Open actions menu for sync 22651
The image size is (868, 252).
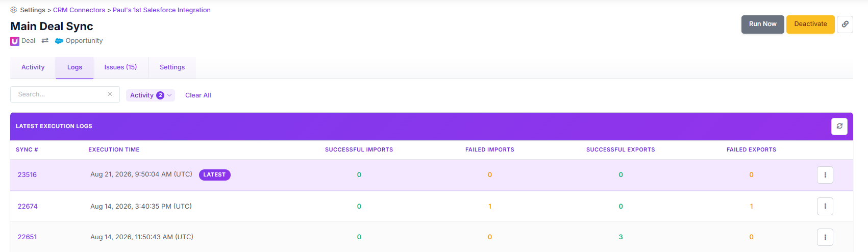[x=825, y=237]
